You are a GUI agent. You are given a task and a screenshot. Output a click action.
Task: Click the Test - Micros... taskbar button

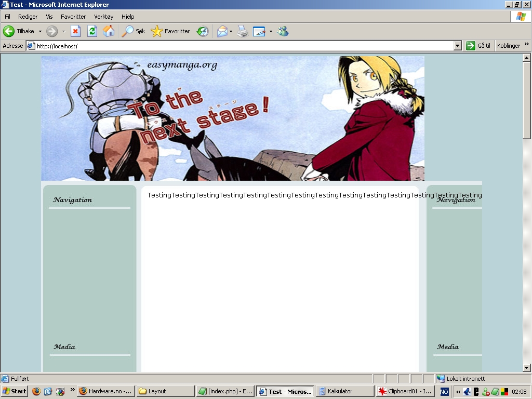285,391
